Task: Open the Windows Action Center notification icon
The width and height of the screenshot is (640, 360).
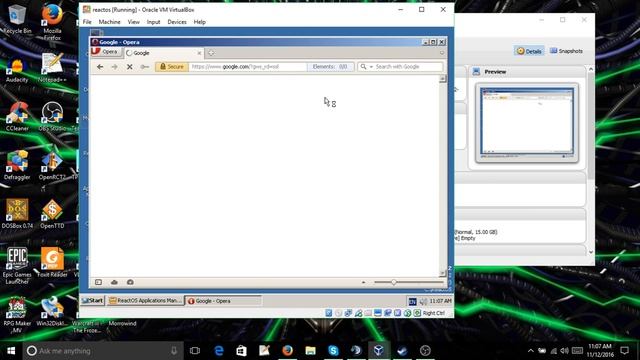Action: (x=624, y=351)
